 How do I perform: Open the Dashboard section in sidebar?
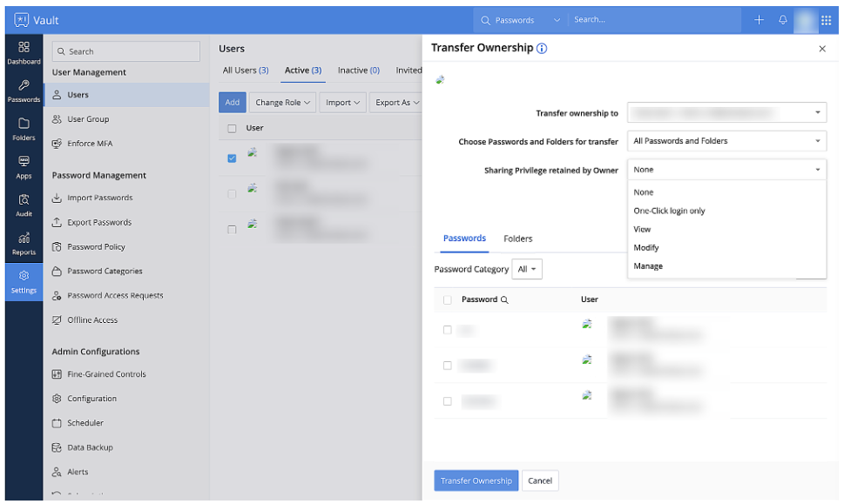click(24, 53)
